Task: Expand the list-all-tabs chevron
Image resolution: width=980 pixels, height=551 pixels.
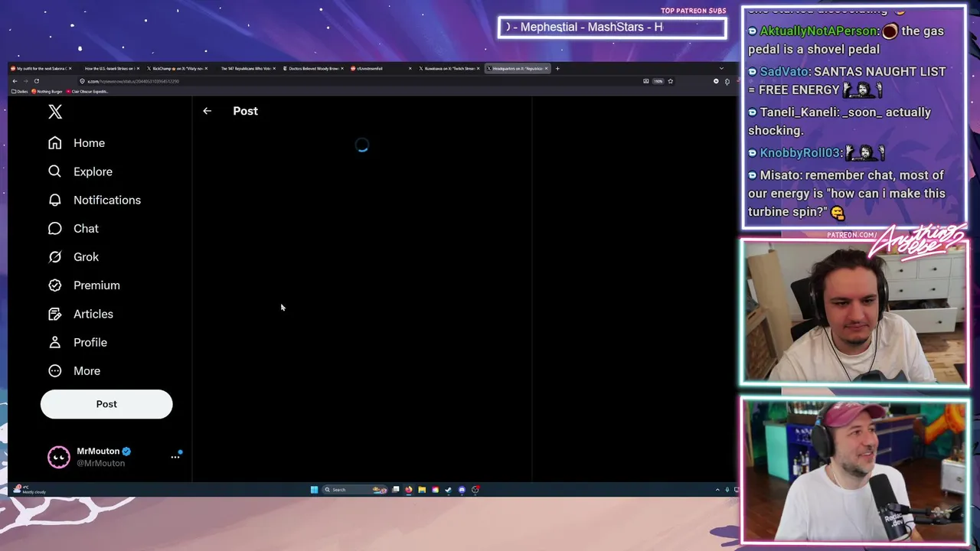Action: (x=720, y=69)
